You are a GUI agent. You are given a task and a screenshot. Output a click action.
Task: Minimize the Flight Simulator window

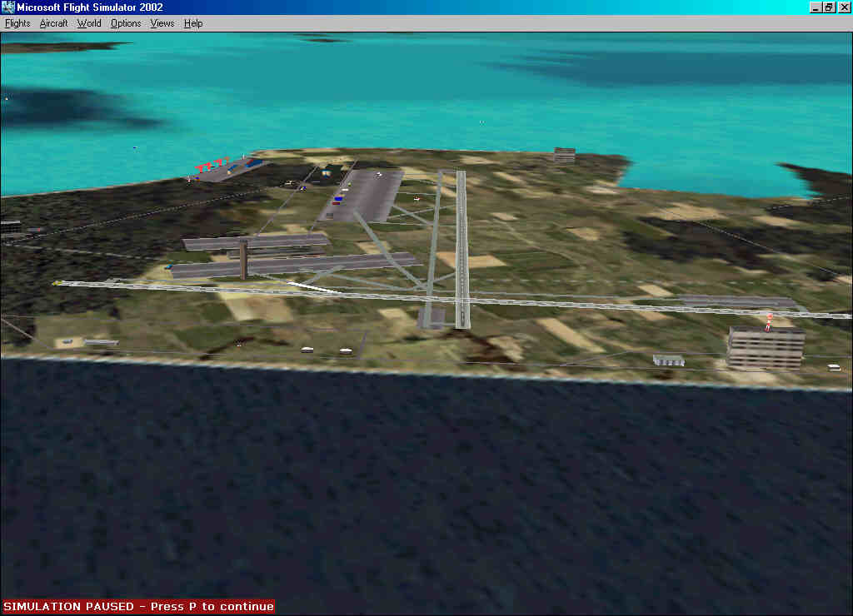coord(815,7)
